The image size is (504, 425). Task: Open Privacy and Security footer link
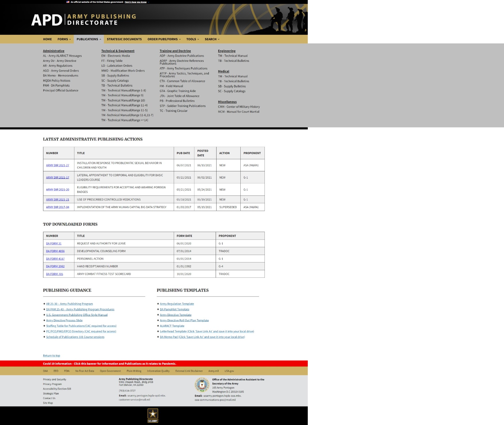pyautogui.click(x=55, y=379)
